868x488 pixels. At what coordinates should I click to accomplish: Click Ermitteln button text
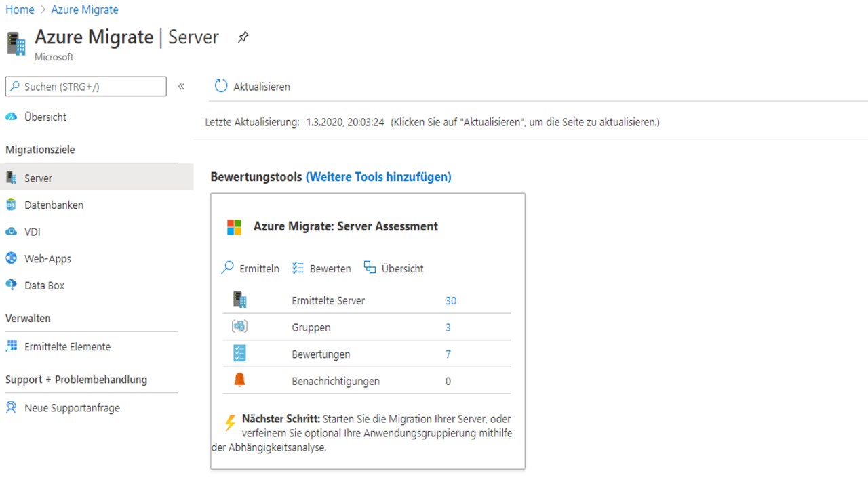point(259,268)
